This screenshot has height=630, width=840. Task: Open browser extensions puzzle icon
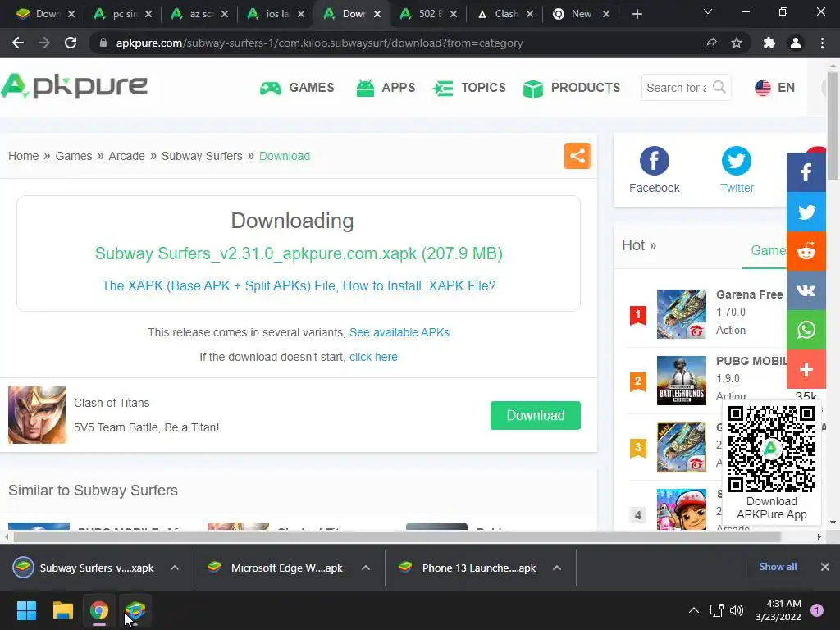(x=769, y=43)
